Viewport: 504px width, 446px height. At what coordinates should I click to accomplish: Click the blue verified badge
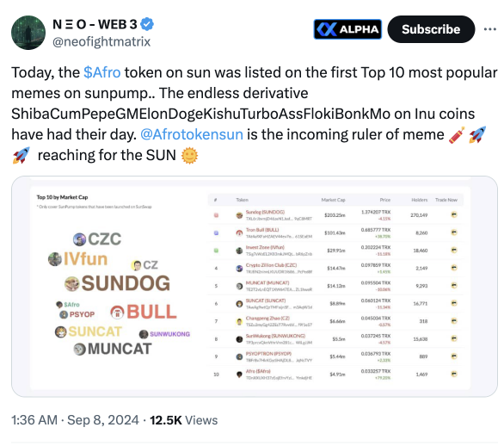(x=147, y=24)
